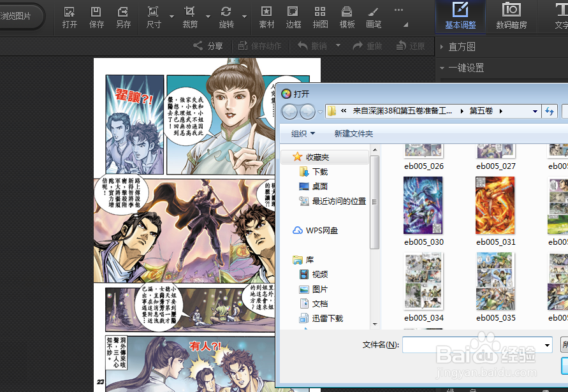
Task: Click arrow after 第五卷 in breadcrumb
Action: (x=500, y=111)
